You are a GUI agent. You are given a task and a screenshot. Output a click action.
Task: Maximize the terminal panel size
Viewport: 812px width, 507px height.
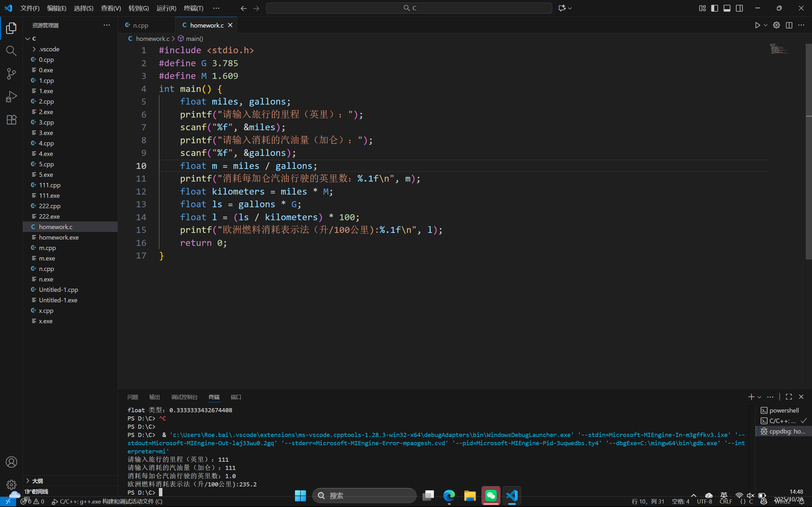pyautogui.click(x=789, y=397)
